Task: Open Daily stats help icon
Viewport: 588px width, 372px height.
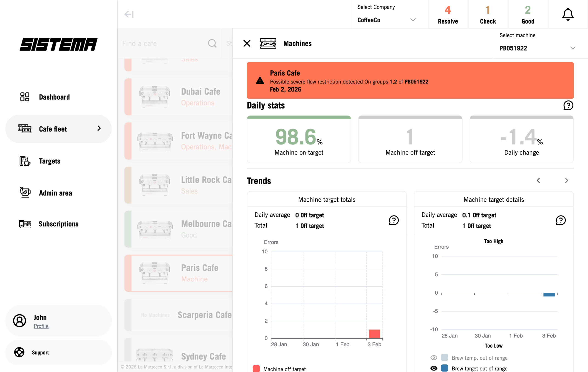Action: pyautogui.click(x=568, y=106)
